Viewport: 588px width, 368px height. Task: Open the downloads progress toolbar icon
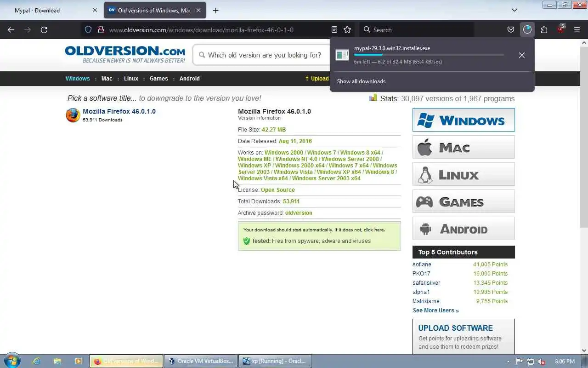[x=527, y=29]
